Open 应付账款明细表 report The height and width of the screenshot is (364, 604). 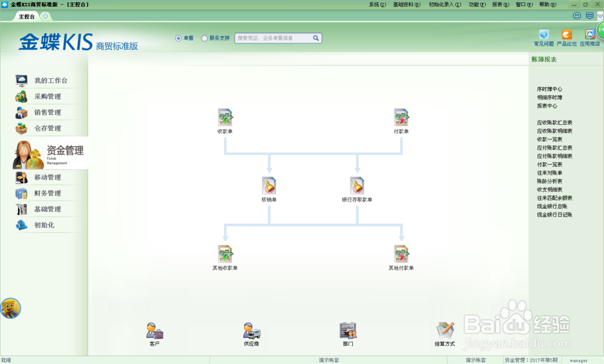(x=554, y=156)
